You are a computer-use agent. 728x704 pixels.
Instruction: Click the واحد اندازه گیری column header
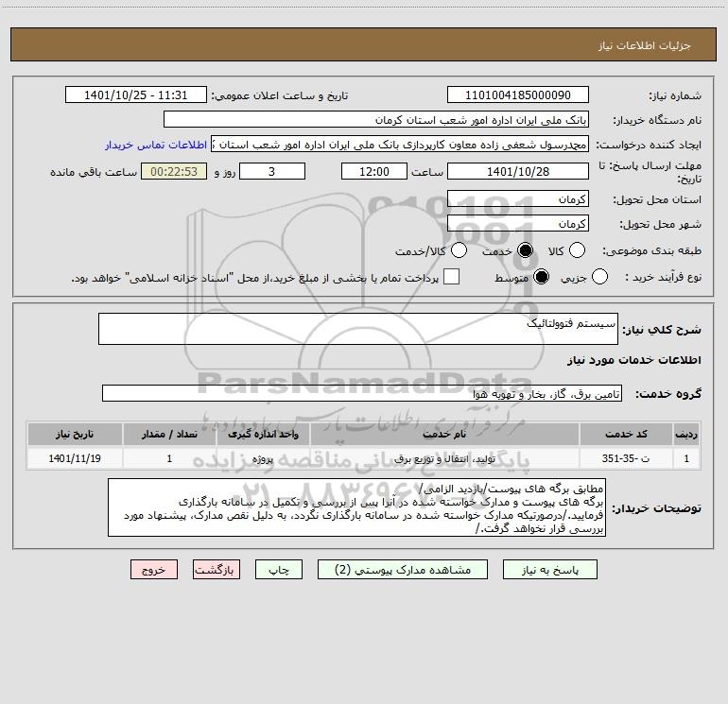click(263, 434)
